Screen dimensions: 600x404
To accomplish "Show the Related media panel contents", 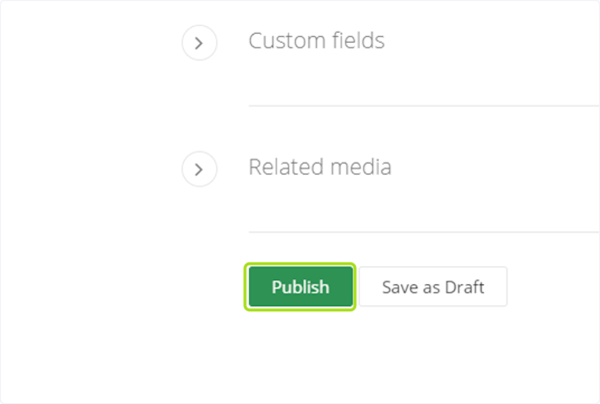I will pos(199,169).
